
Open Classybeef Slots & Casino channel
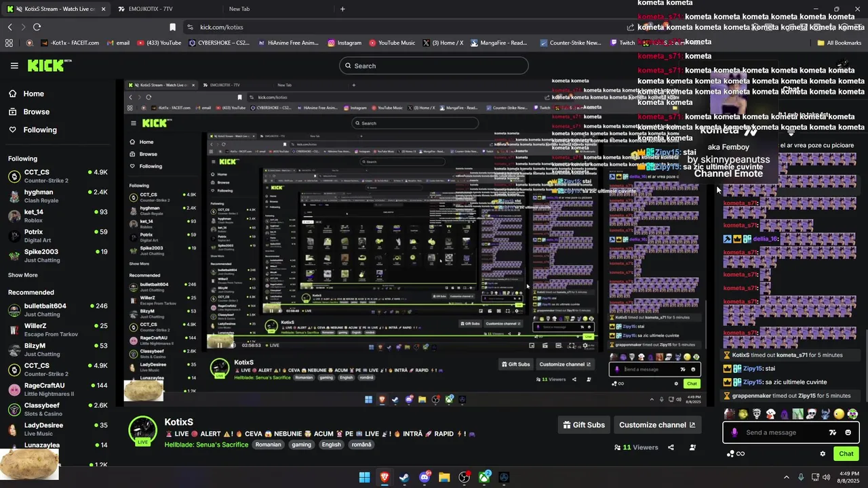[x=58, y=409]
